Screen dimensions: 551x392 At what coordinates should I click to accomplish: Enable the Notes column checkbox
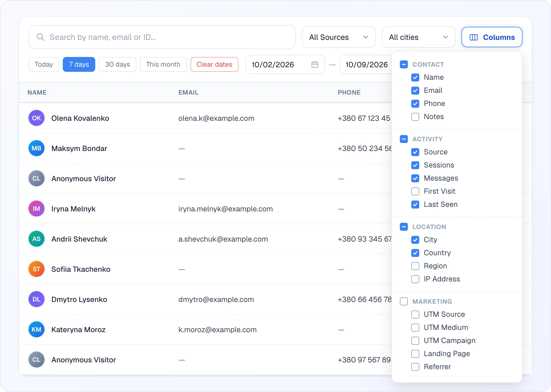tap(415, 117)
